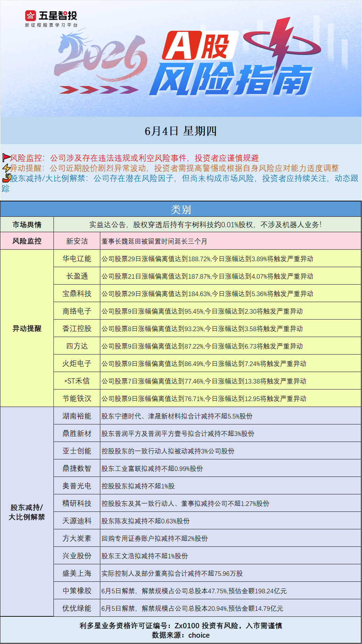Screen dimensions: 362x644
Task: Click 长盈通 description with 187.87% deviation
Action: tap(207, 276)
